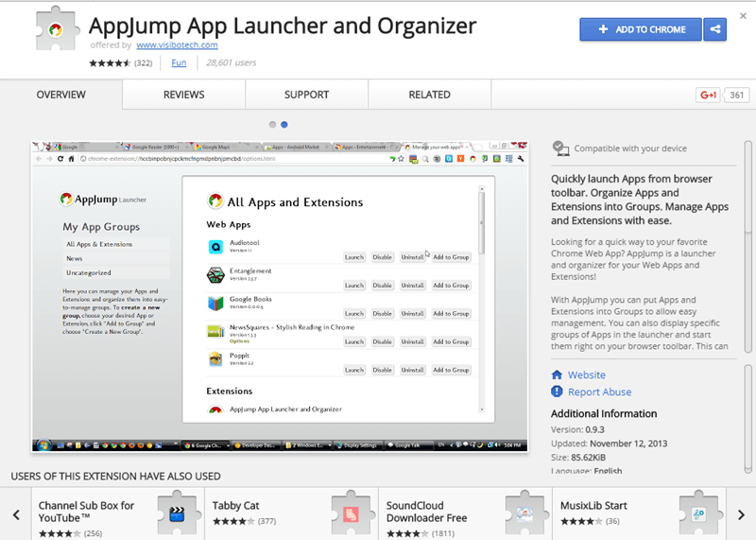Click the Audiotool app icon in screenshot
The height and width of the screenshot is (540, 756).
coord(215,247)
